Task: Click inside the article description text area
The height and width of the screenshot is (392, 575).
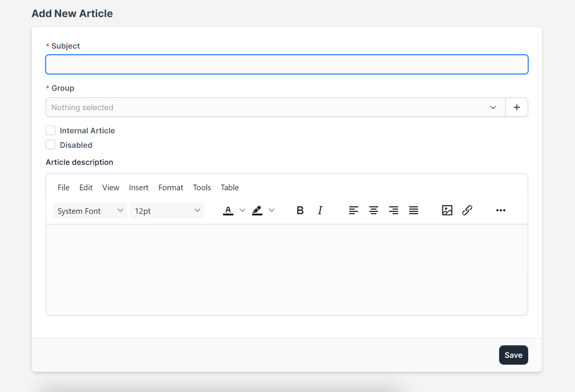Action: (x=287, y=270)
